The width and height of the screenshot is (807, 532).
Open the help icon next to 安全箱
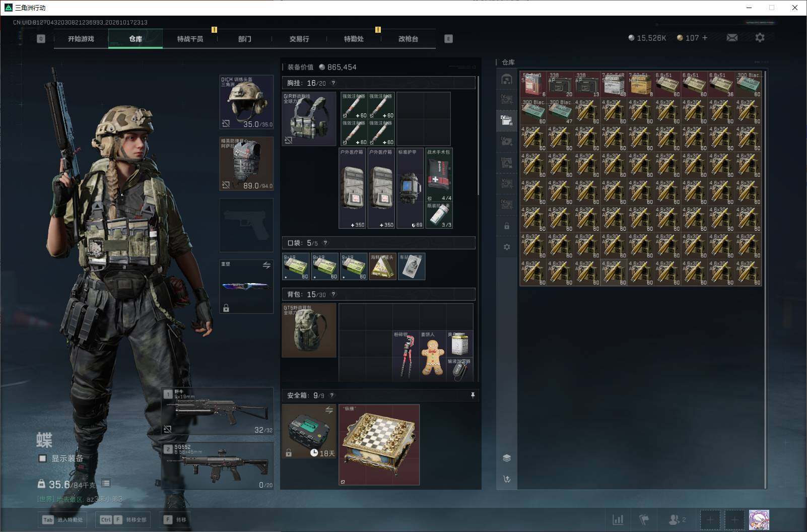tap(331, 395)
